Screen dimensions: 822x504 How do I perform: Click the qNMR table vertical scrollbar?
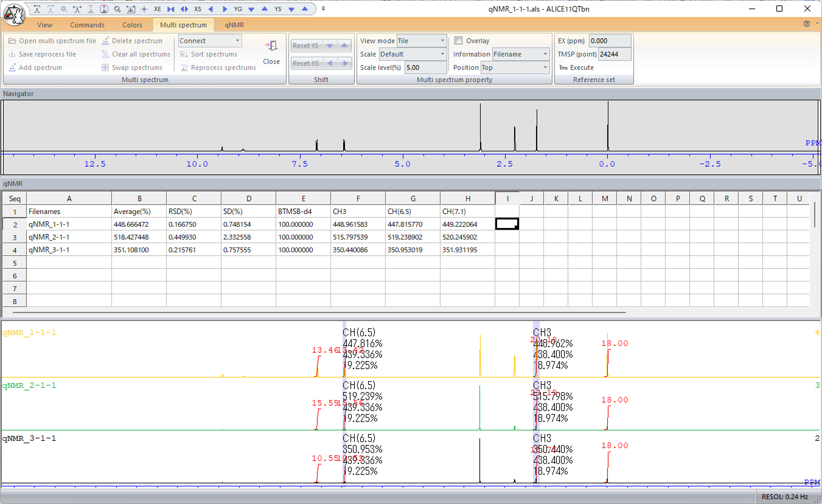tap(815, 214)
